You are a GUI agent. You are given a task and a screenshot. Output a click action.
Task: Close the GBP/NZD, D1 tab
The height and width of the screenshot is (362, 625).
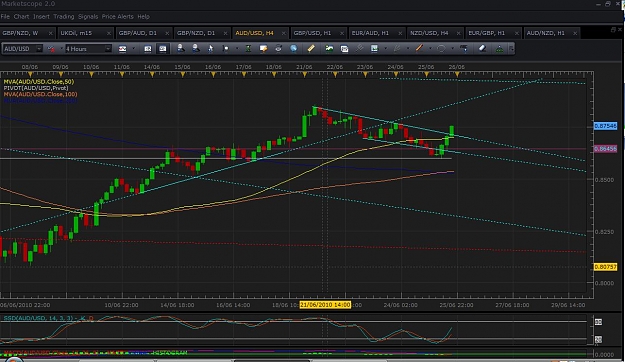point(225,33)
